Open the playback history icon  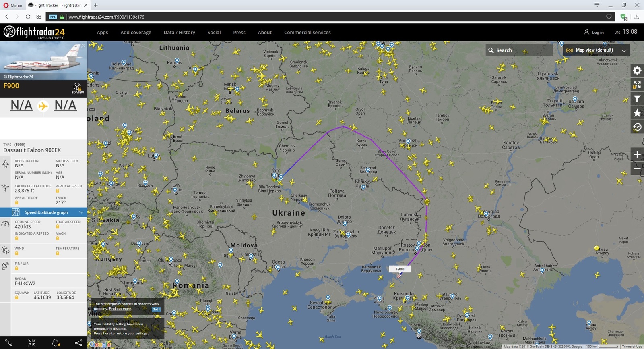coord(637,127)
